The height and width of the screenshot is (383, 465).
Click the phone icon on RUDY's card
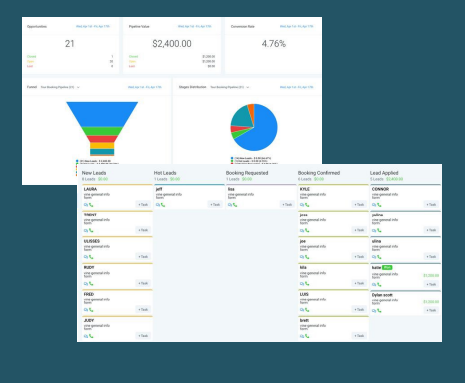(91, 284)
